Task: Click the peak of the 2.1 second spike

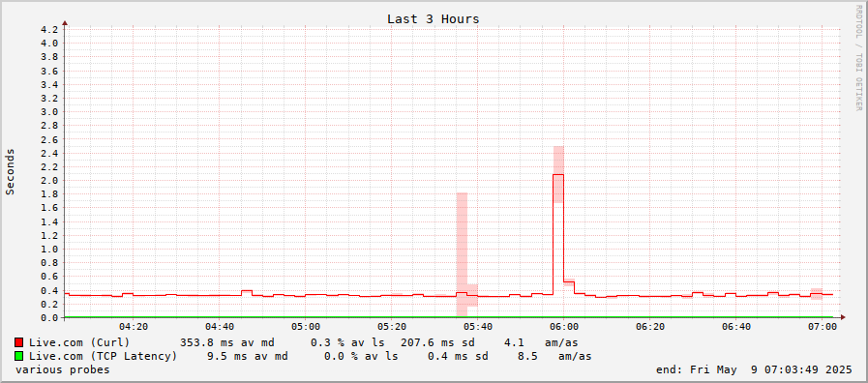Action: click(558, 174)
